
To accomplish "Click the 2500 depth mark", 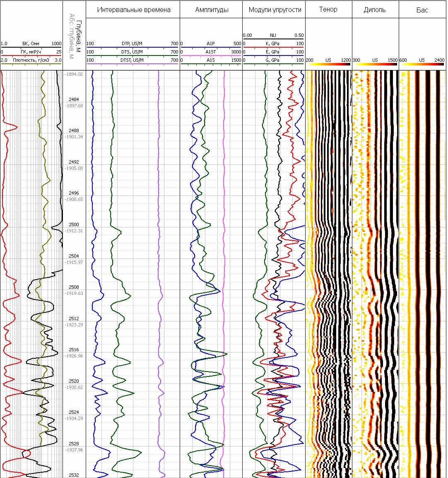I will coord(74,225).
